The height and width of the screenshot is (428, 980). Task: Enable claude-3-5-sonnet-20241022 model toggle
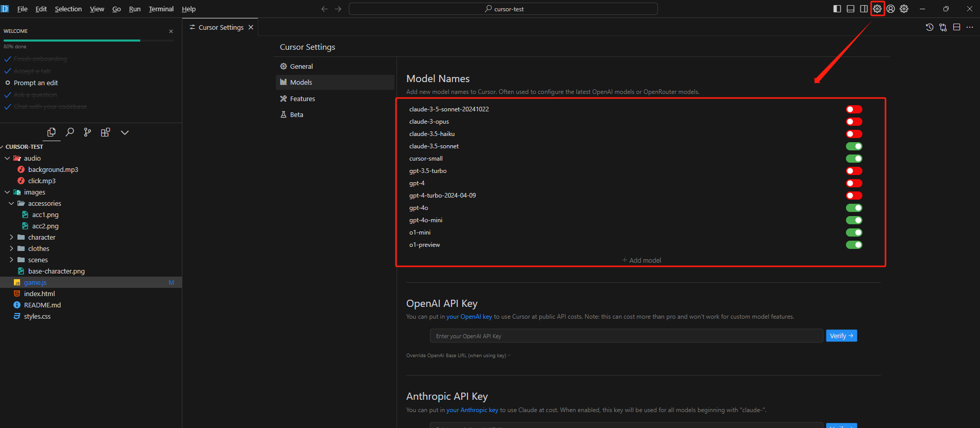coord(854,109)
